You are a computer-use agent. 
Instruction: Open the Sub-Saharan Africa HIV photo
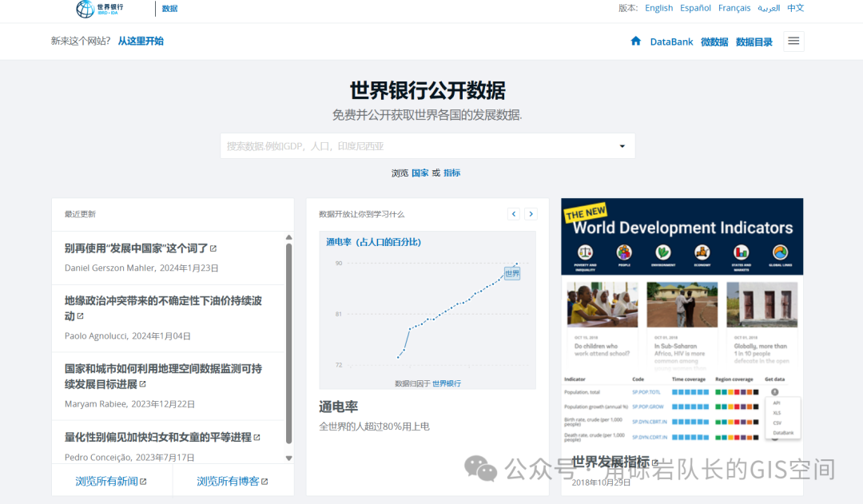point(682,305)
